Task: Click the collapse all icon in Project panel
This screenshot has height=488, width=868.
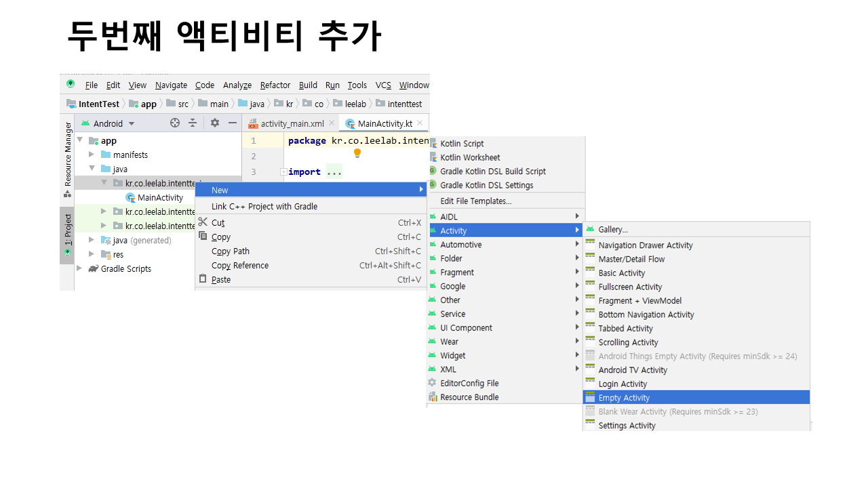Action: pyautogui.click(x=193, y=123)
